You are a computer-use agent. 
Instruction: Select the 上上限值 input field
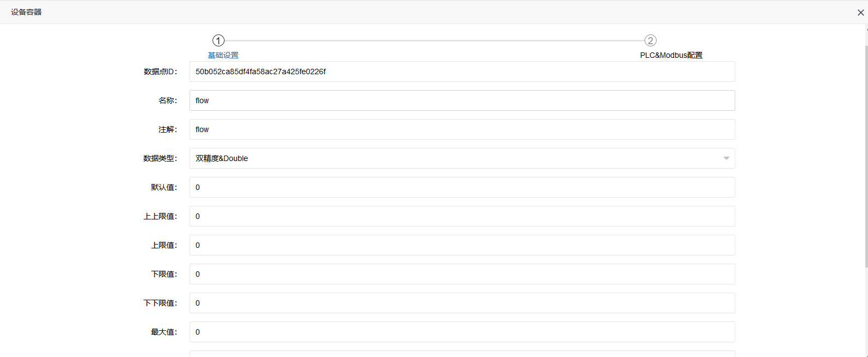(462, 216)
